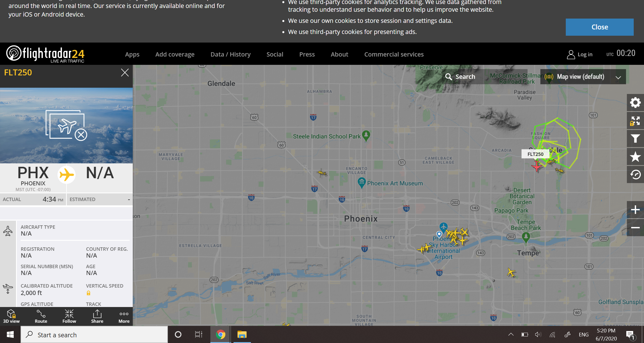This screenshot has height=343, width=644.
Task: Close the FLT250 flight panel
Action: click(x=125, y=73)
